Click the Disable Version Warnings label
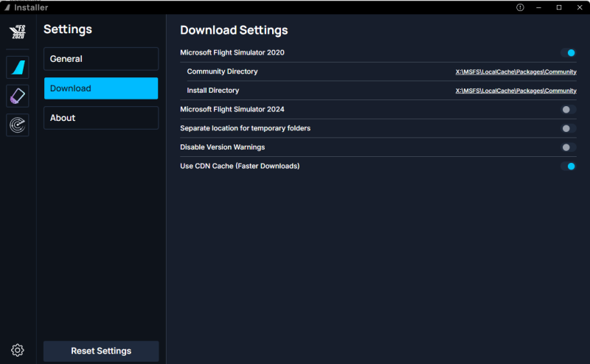This screenshot has width=590, height=364. pos(223,147)
